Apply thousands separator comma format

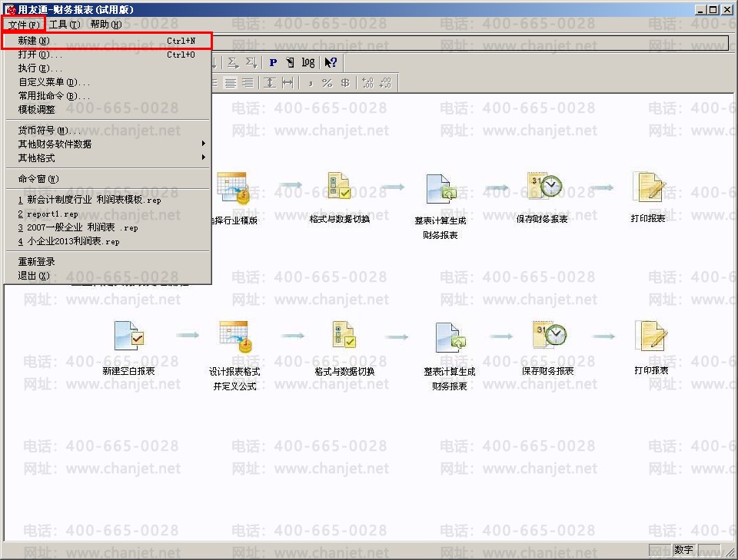(310, 84)
